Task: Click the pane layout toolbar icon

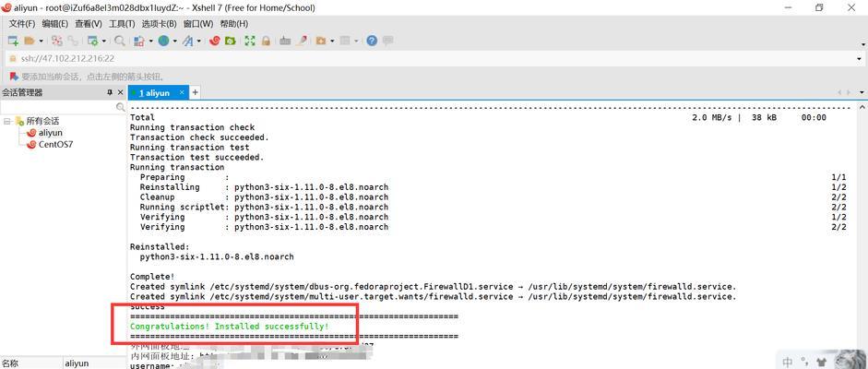Action: click(x=345, y=41)
